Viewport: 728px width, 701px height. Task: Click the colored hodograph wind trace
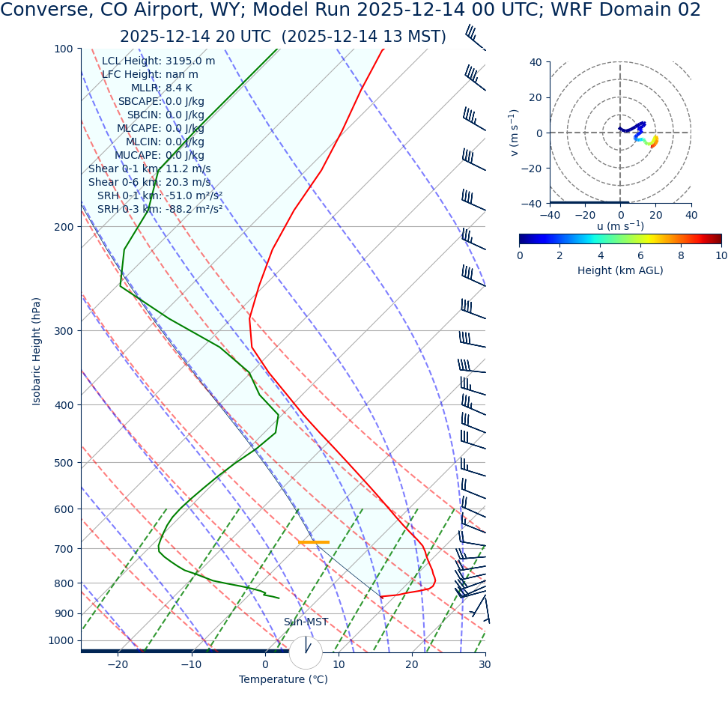click(644, 136)
